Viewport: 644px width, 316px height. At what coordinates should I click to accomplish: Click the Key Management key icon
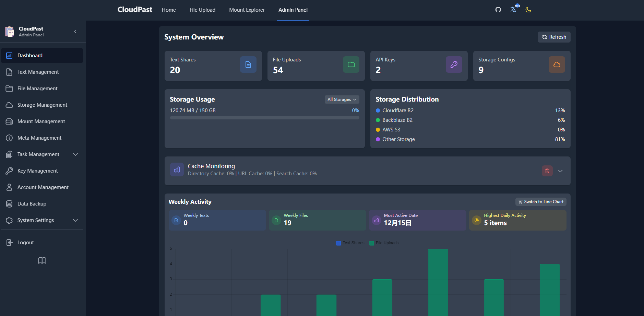point(9,171)
